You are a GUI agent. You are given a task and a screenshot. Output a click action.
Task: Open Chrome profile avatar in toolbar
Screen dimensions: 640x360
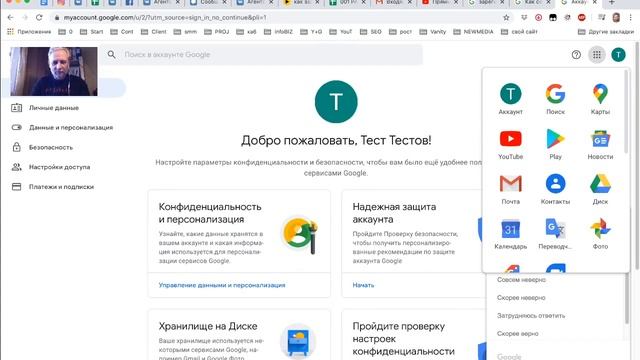click(616, 18)
